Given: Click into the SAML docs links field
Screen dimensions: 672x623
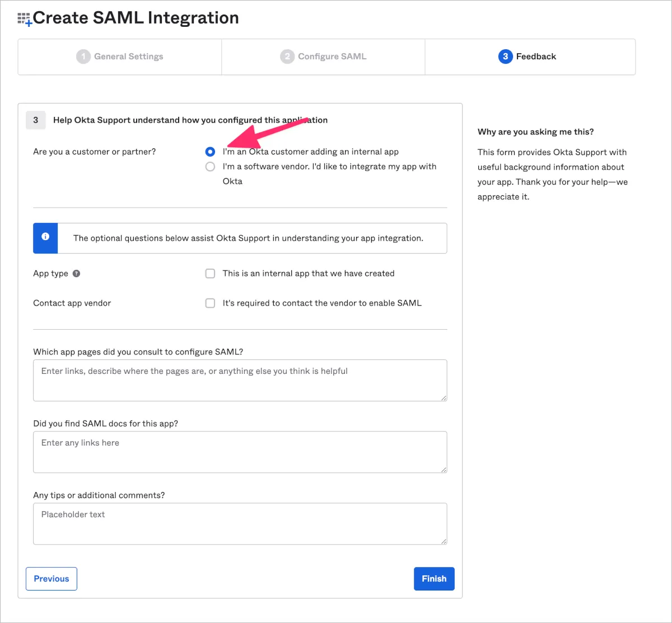Looking at the screenshot, I should click(x=240, y=452).
